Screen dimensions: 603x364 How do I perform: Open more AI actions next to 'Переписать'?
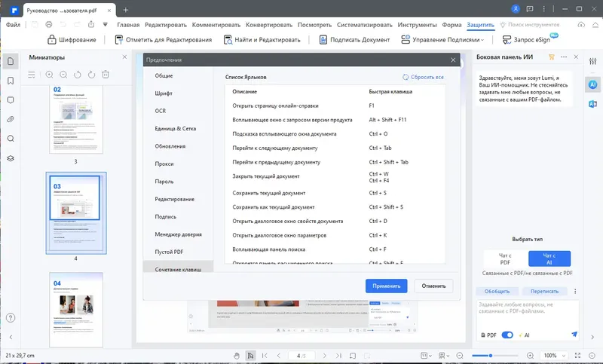coord(575,292)
